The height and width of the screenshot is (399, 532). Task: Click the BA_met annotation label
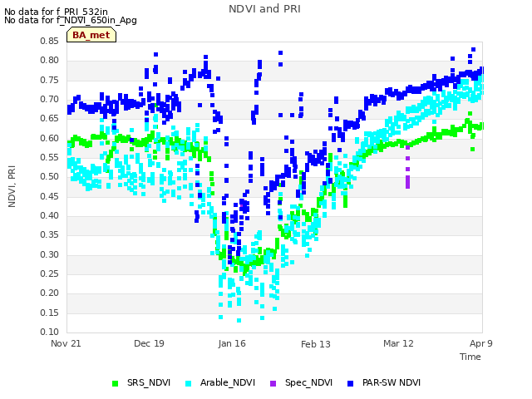click(91, 35)
